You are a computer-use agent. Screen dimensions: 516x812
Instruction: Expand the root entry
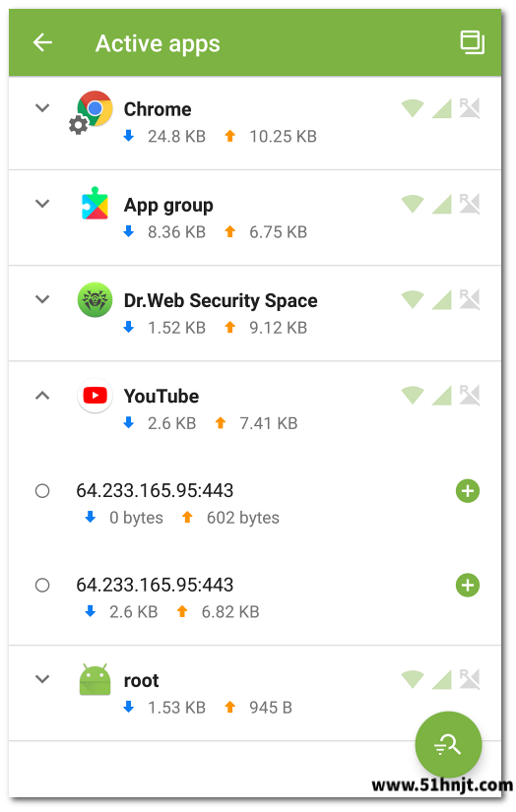(42, 679)
